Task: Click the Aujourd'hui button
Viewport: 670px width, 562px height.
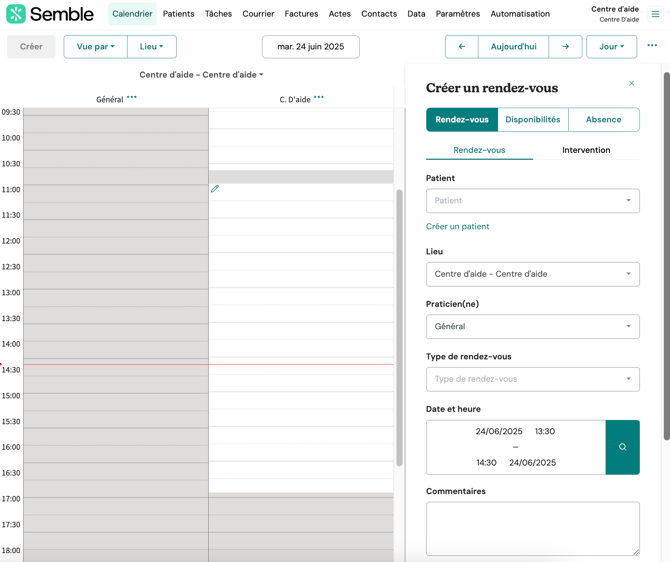Action: [x=514, y=47]
